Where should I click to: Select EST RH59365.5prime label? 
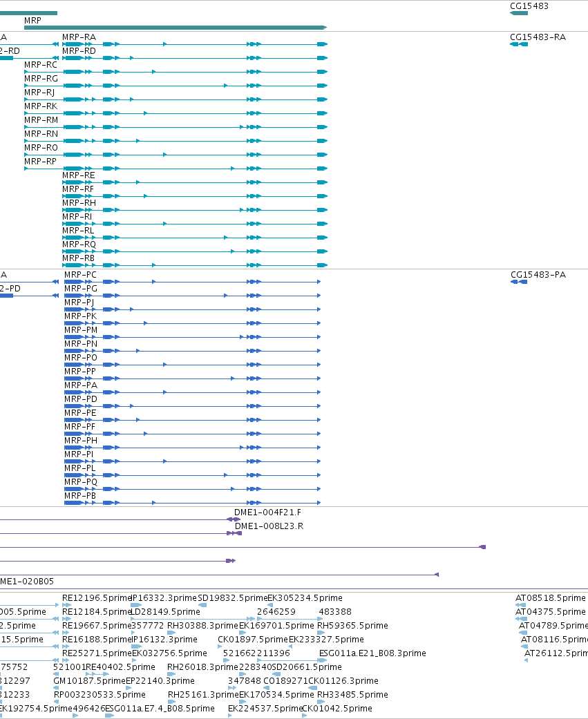[352, 626]
